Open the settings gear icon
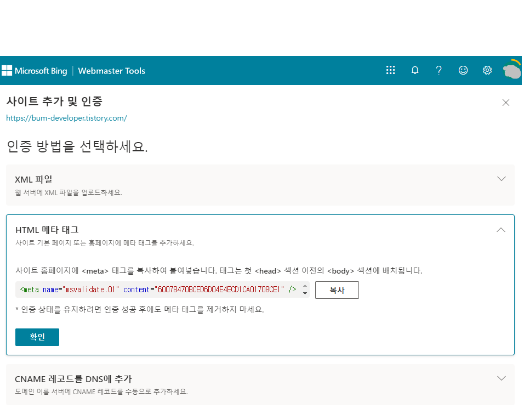This screenshot has width=524, height=420. [x=487, y=70]
